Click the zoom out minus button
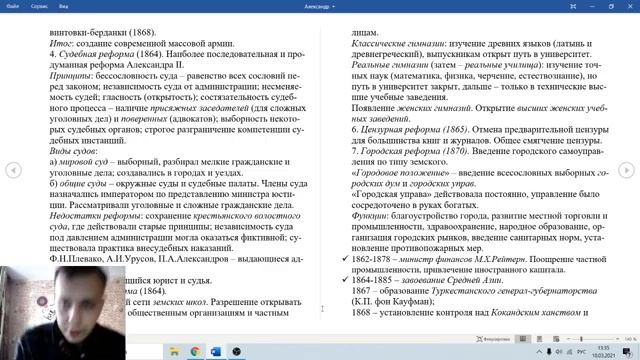Viewport: 640px width, 360px height. (x=569, y=339)
